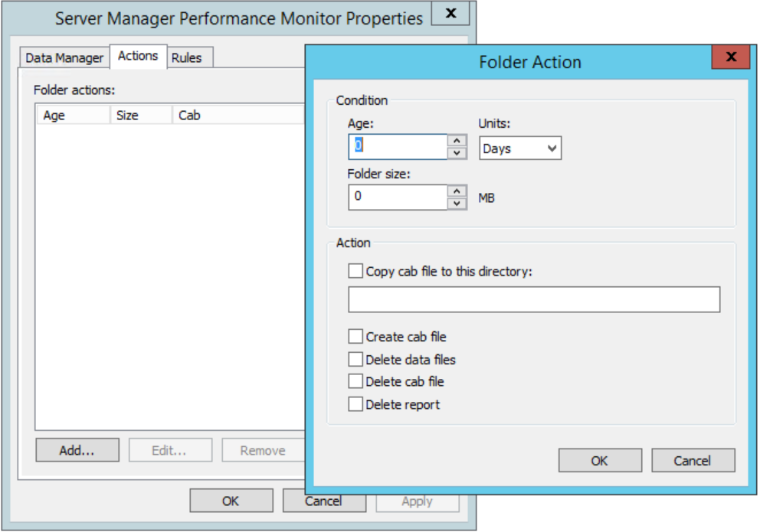Click the Add... button under Folder actions

(77, 450)
